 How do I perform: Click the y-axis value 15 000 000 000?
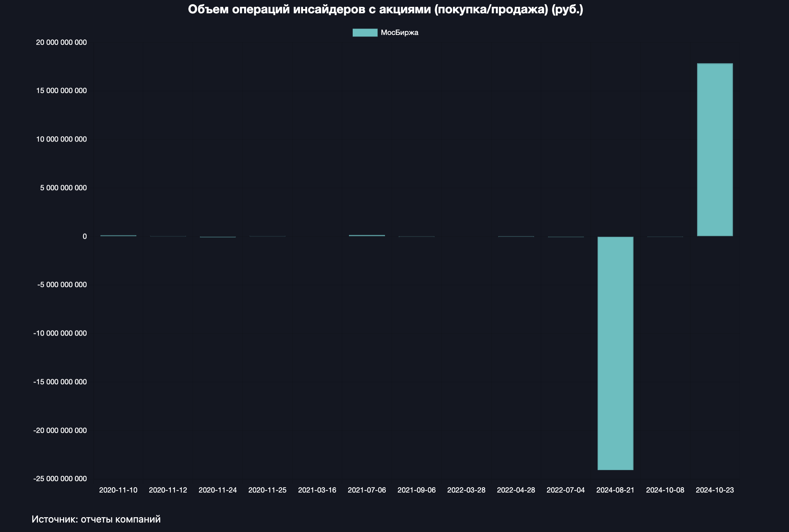(x=61, y=91)
